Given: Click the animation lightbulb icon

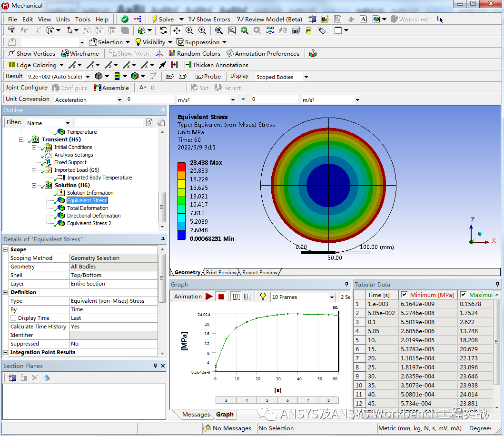Looking at the screenshot, I should point(263,297).
